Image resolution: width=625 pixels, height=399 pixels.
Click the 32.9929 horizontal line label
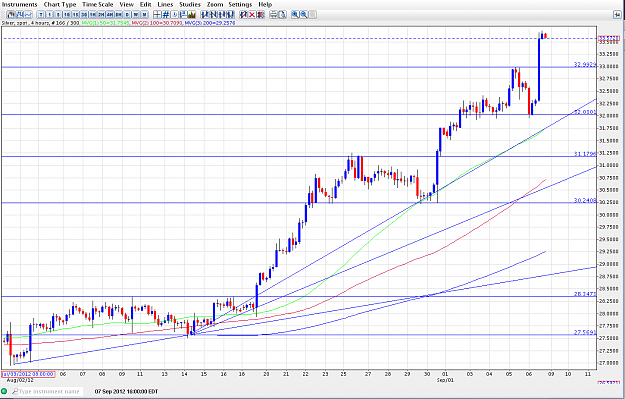tap(585, 64)
